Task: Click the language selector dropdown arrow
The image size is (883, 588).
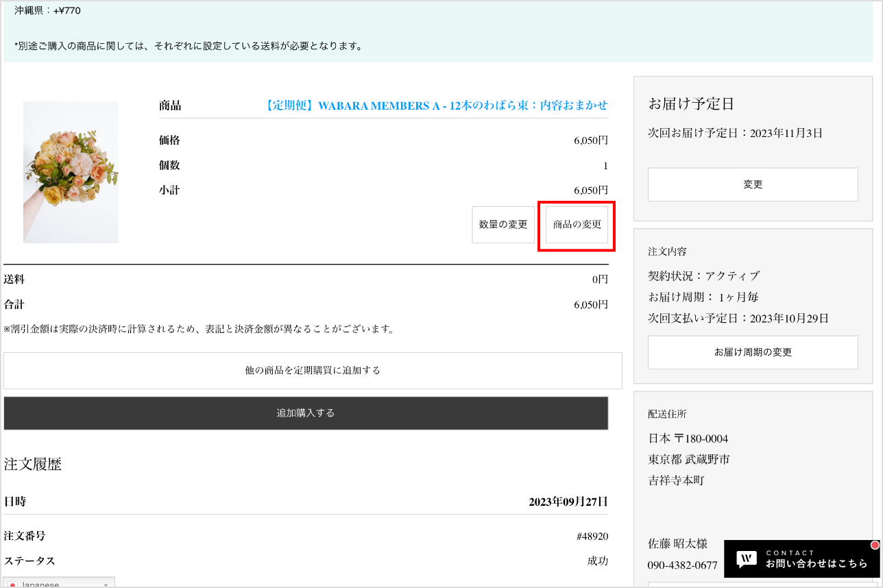Action: point(106,585)
